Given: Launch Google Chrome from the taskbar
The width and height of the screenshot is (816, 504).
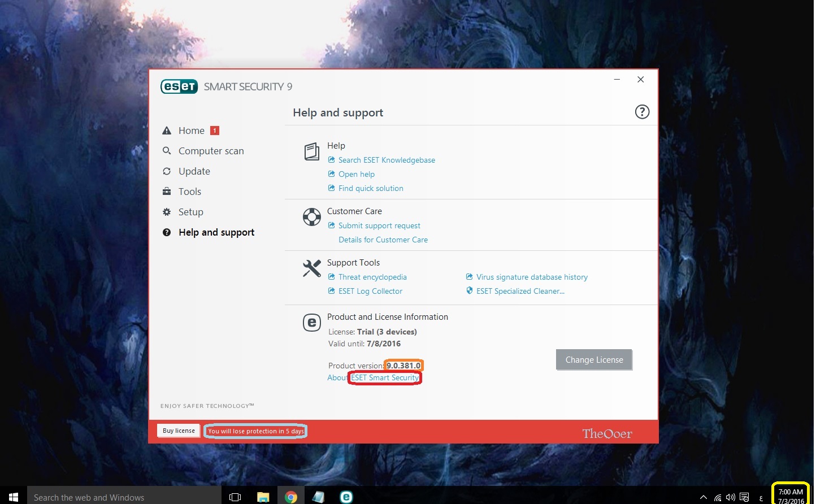Looking at the screenshot, I should click(290, 497).
